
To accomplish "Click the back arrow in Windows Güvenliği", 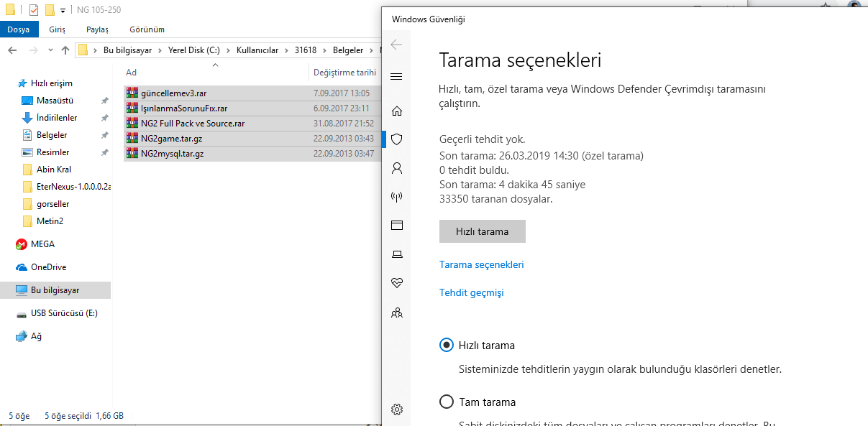I will click(396, 45).
